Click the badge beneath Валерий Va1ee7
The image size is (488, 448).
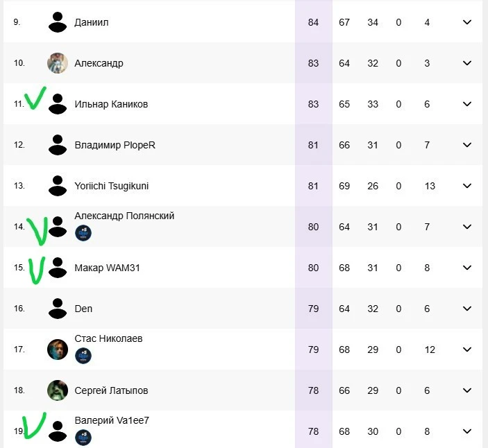point(83,438)
